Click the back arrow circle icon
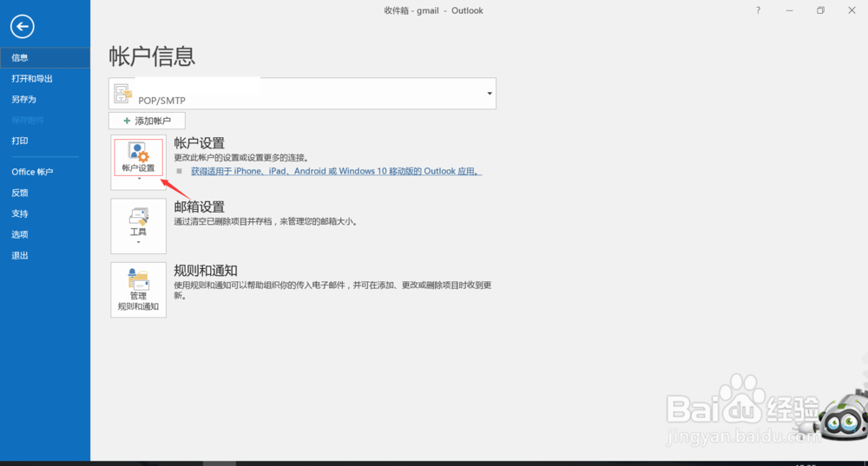Screen dimensions: 868x466 23,27
